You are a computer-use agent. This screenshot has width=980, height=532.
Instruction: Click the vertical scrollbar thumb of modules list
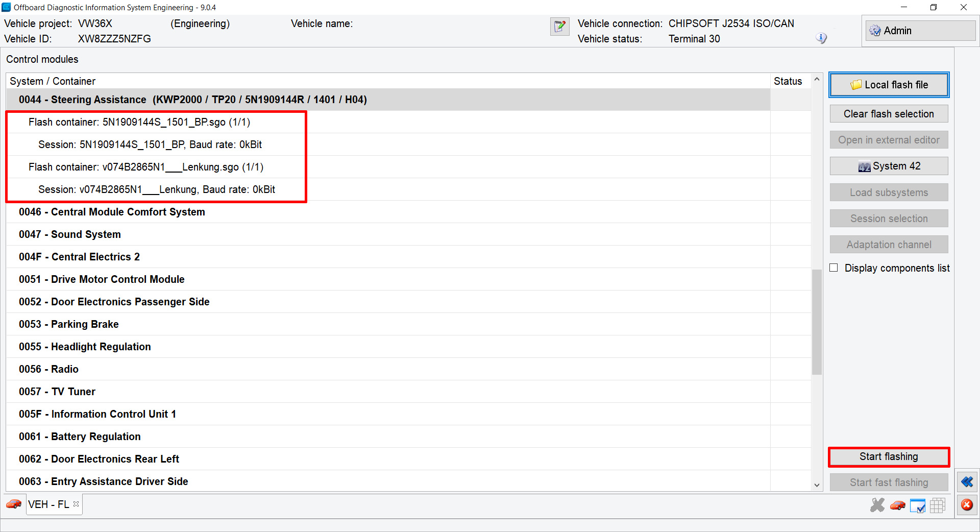(817, 322)
